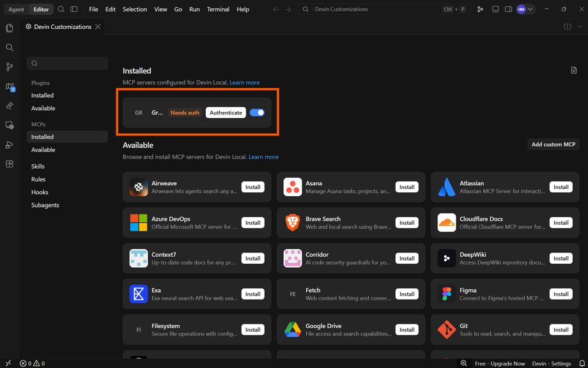Open Learn more link under the Installed heading
Screen dimensions: 588x368
[245, 82]
